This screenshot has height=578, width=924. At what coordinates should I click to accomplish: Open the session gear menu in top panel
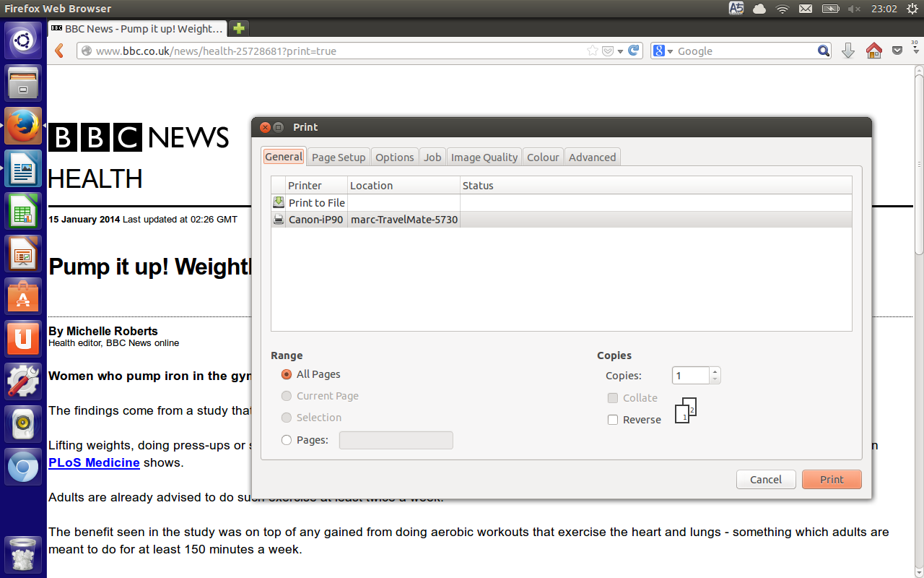pyautogui.click(x=912, y=9)
